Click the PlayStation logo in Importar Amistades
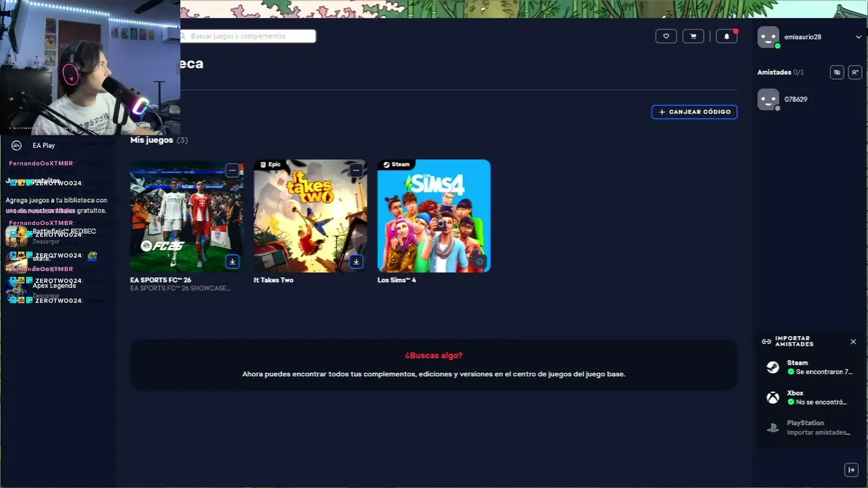The image size is (868, 488). tap(772, 428)
